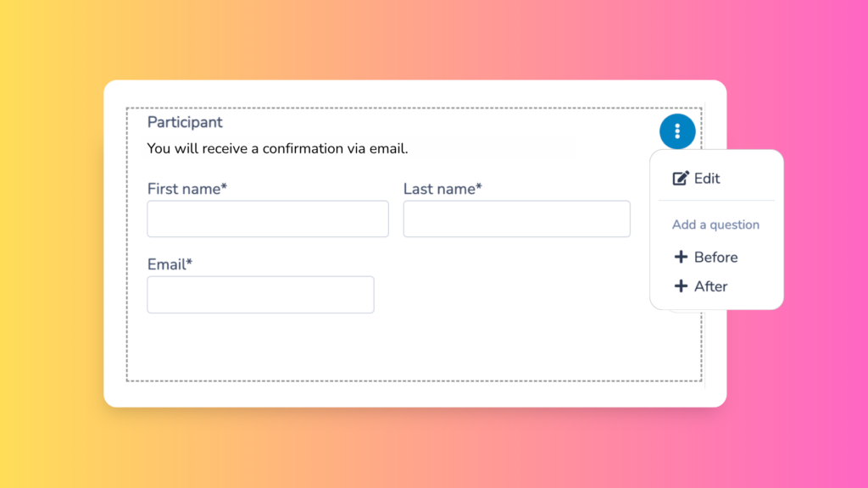This screenshot has height=488, width=868.
Task: Click the First name required field label
Action: (x=186, y=189)
